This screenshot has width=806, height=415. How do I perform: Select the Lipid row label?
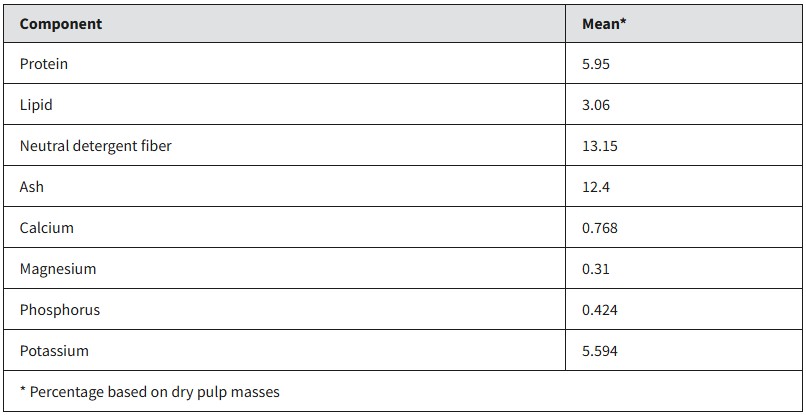pyautogui.click(x=36, y=105)
